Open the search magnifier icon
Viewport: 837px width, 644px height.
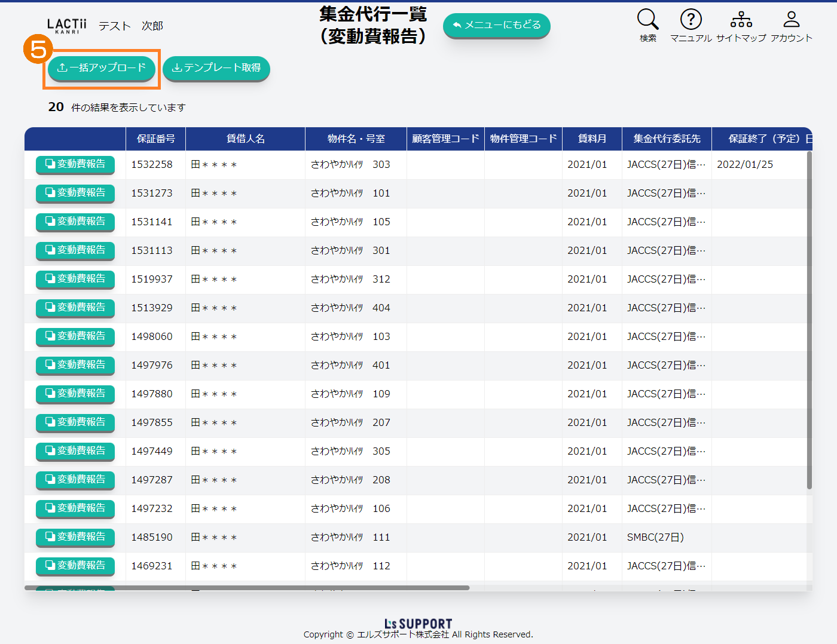647,20
